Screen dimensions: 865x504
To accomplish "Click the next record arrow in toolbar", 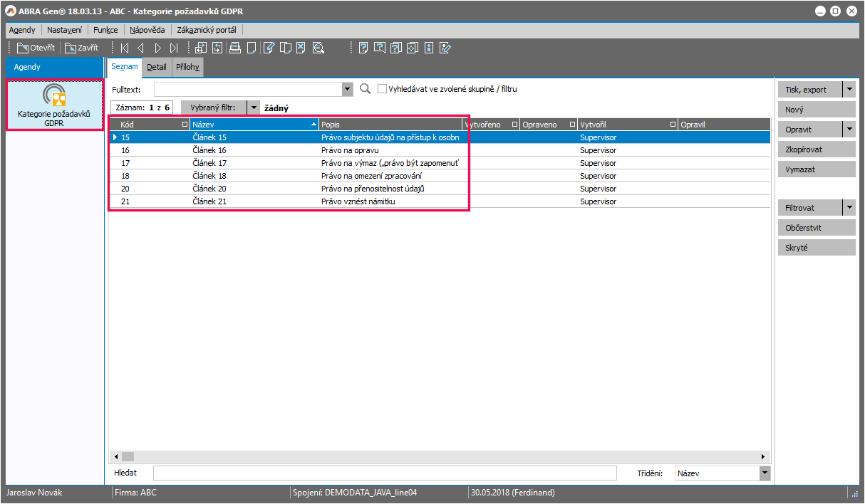I will tap(157, 48).
